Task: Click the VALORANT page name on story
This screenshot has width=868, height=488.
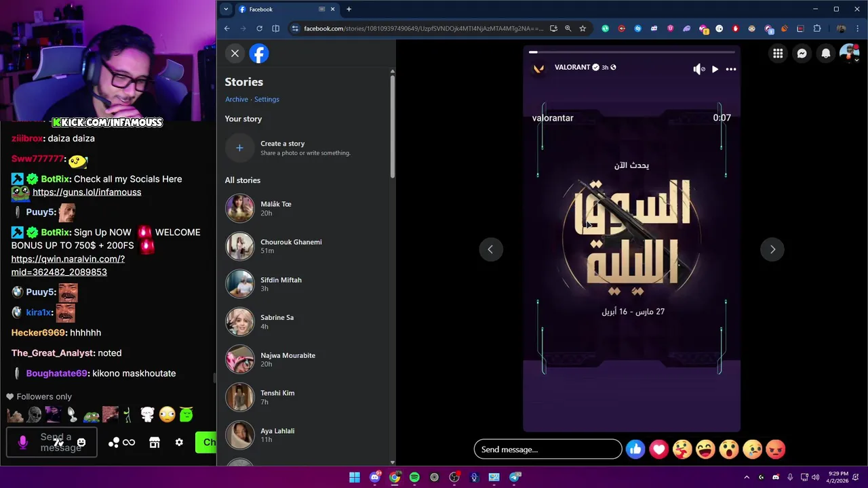Action: click(x=572, y=67)
